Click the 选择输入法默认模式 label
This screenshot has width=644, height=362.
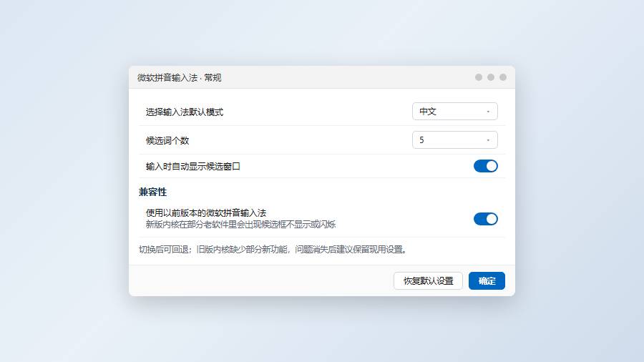coord(185,112)
